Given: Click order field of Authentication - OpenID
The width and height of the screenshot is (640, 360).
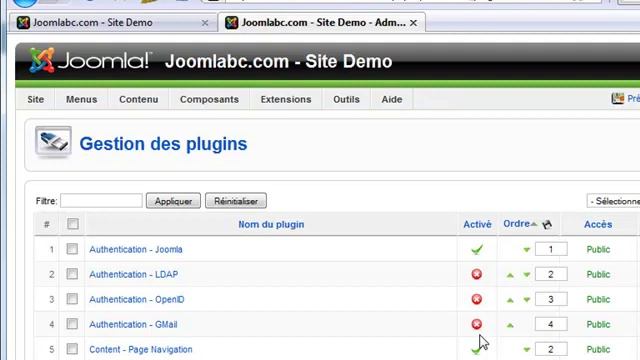Looking at the screenshot, I should coord(551,299).
